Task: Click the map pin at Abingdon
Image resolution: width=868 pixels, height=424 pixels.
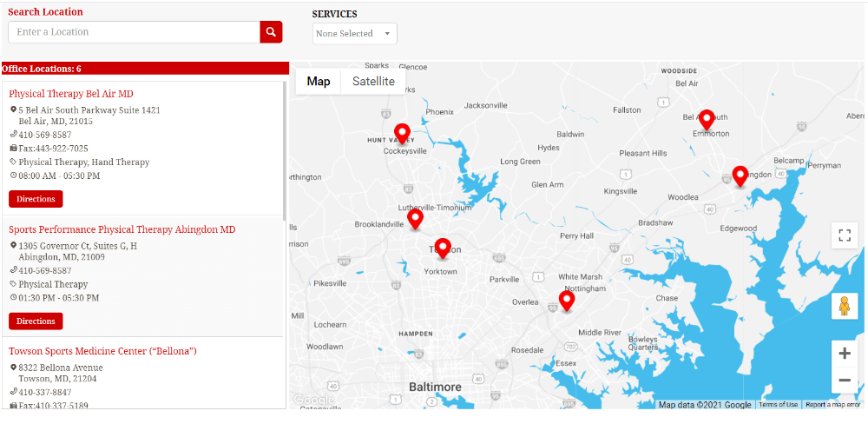Action: pyautogui.click(x=740, y=176)
